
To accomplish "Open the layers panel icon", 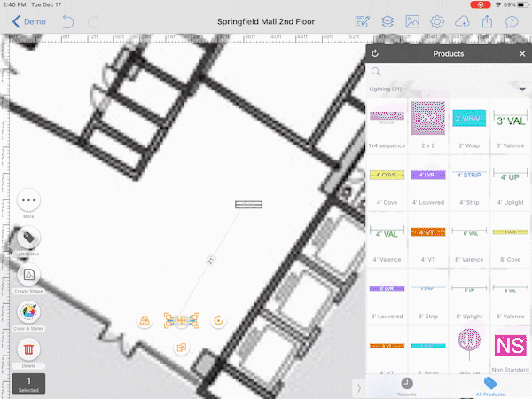I will (x=387, y=21).
